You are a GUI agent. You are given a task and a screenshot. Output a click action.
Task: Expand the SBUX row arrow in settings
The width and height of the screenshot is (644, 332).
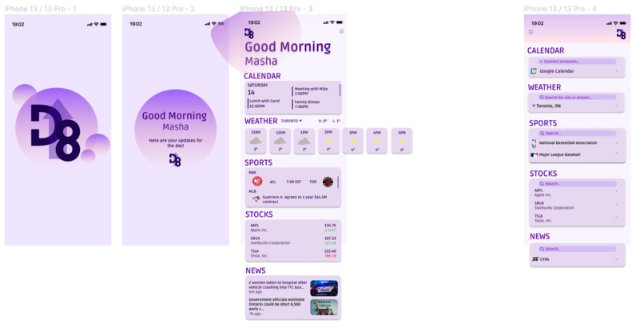click(x=617, y=205)
